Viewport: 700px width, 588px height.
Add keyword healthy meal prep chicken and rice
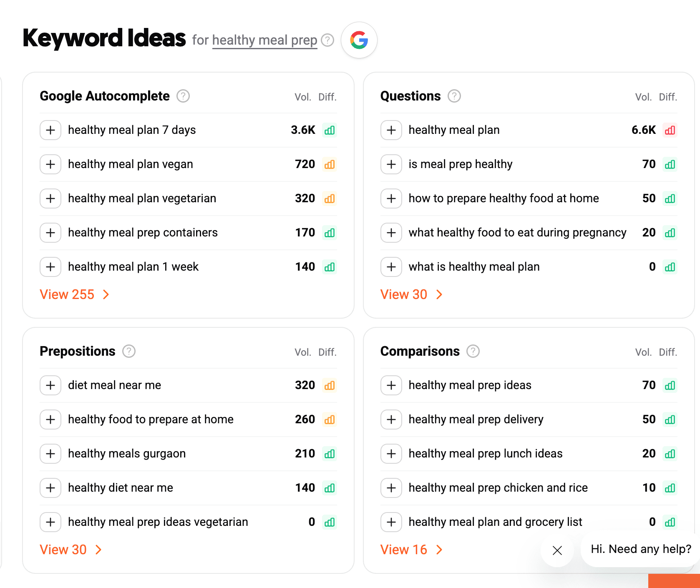click(x=391, y=488)
